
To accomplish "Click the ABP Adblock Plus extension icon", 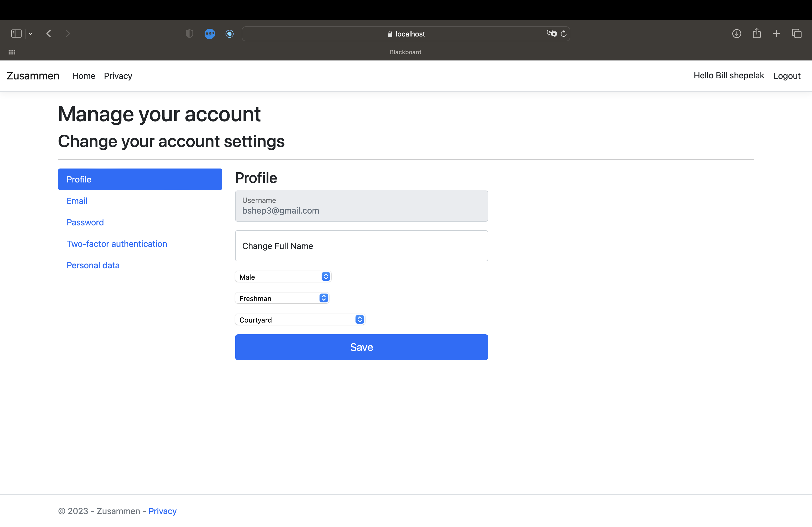I will point(209,33).
